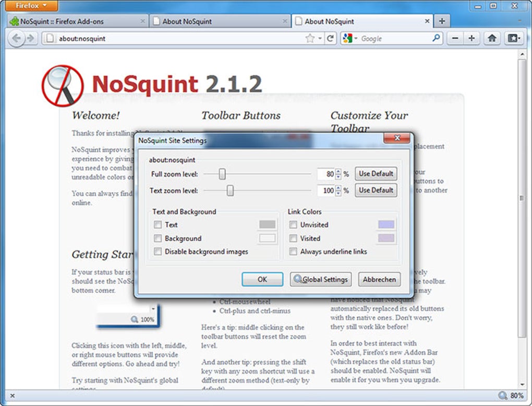The height and width of the screenshot is (406, 532).
Task: Click Use Default for text zoom level
Action: [x=376, y=190]
